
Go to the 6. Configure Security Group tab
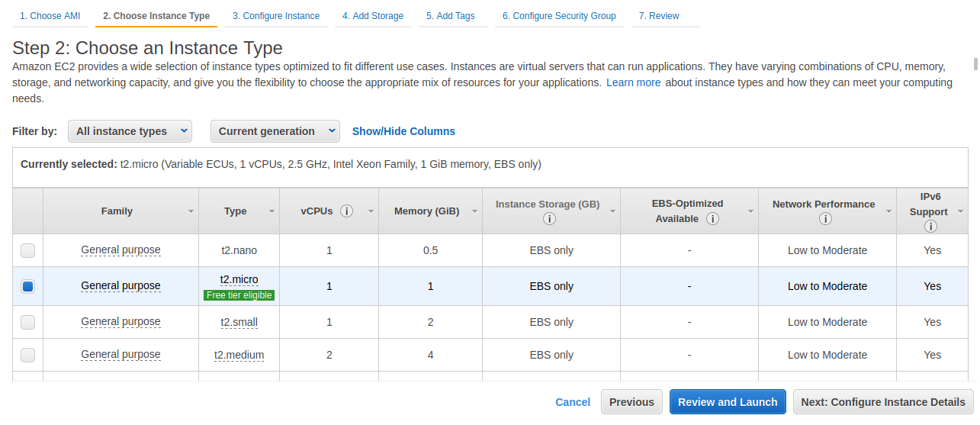[x=559, y=16]
